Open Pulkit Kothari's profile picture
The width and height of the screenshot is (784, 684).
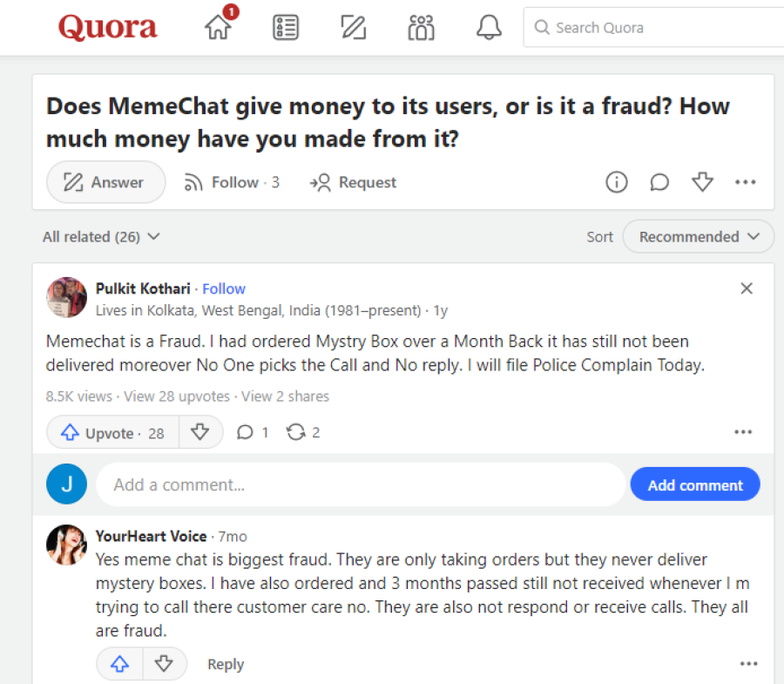click(x=66, y=297)
